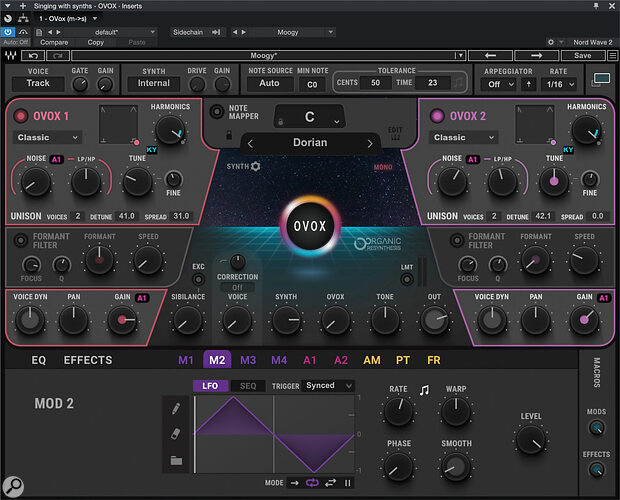
Task: Click the Voice Track button
Action: point(38,83)
